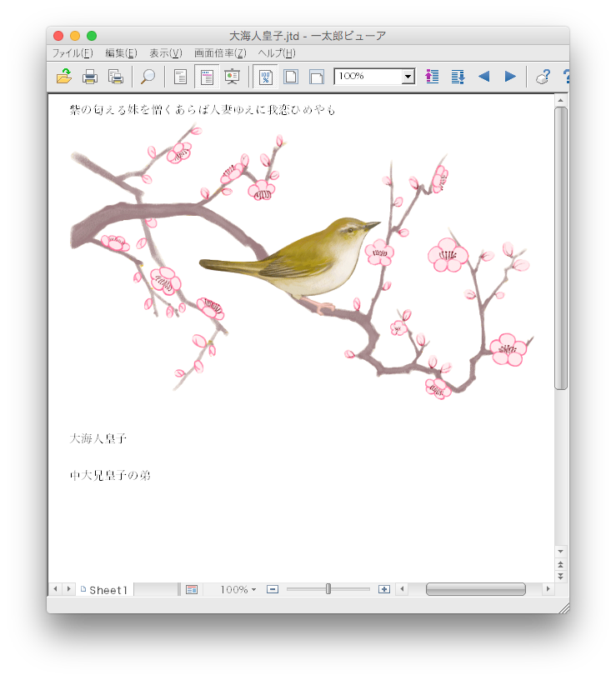Click horizontal scrollbar left arrow
The image size is (616, 680).
pos(402,589)
